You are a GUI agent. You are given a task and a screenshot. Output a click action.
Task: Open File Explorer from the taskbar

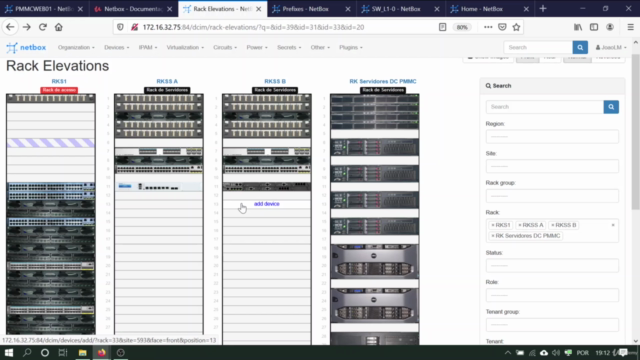[x=82, y=353]
